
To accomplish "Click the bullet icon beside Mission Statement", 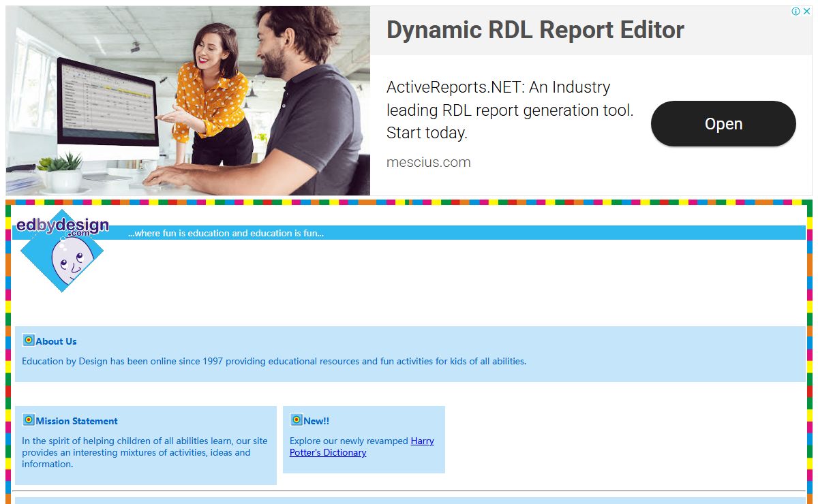I will point(29,420).
